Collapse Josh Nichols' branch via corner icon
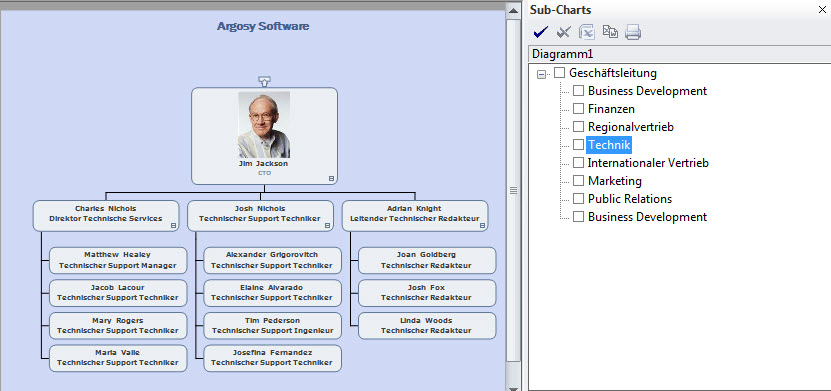This screenshot has height=391, width=831. [x=327, y=226]
